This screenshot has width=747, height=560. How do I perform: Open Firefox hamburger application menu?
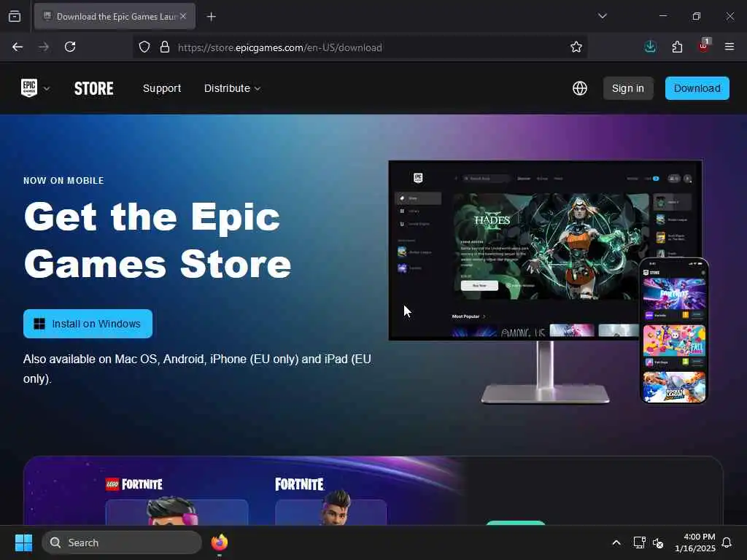[729, 47]
